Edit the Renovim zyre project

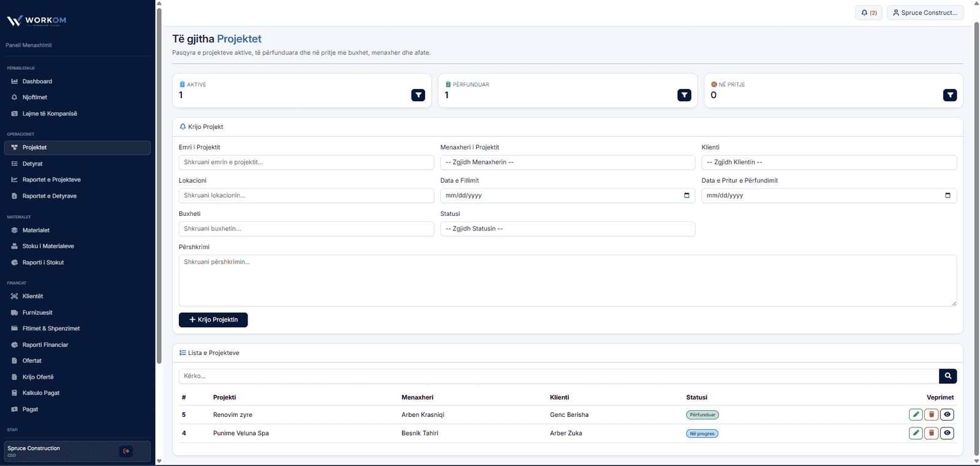[x=916, y=414]
